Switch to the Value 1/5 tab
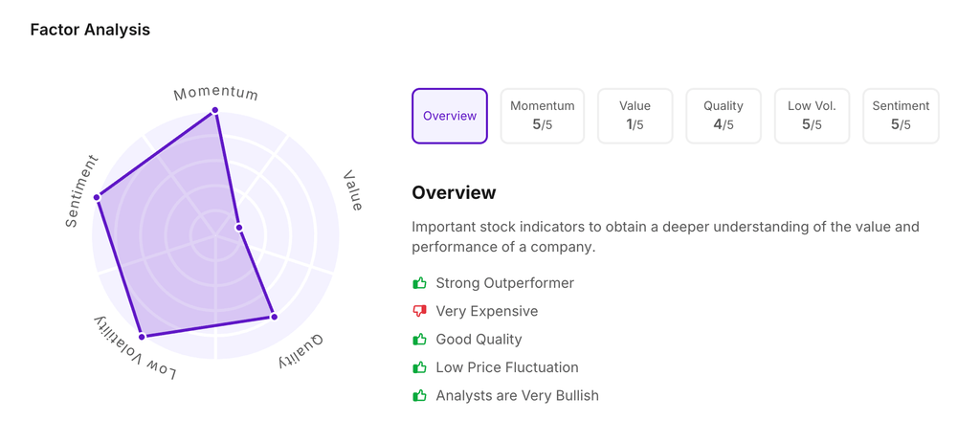 coord(635,116)
